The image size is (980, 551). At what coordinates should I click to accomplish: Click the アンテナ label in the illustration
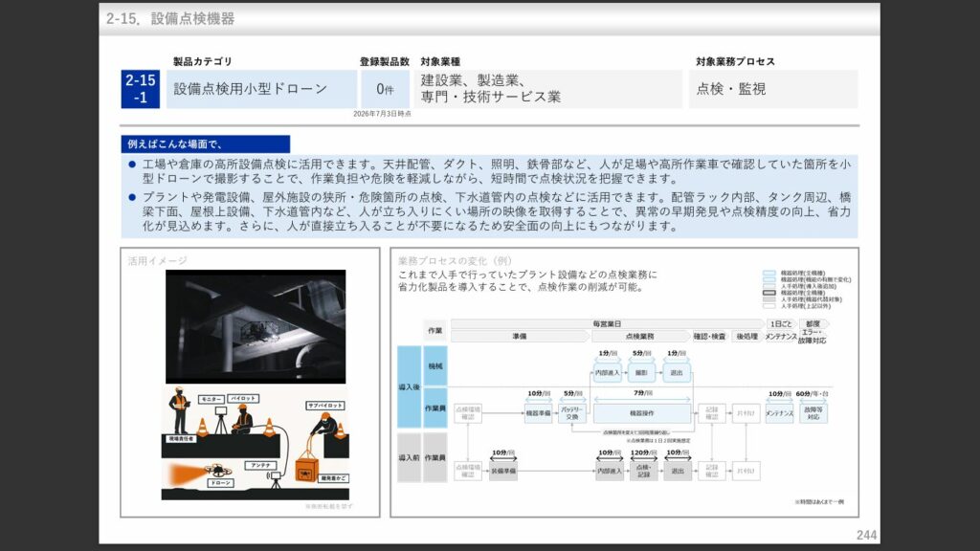[x=260, y=466]
